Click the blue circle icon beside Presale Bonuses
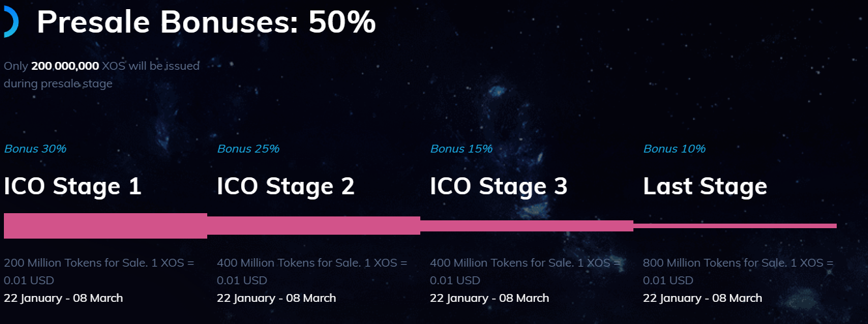 point(10,23)
